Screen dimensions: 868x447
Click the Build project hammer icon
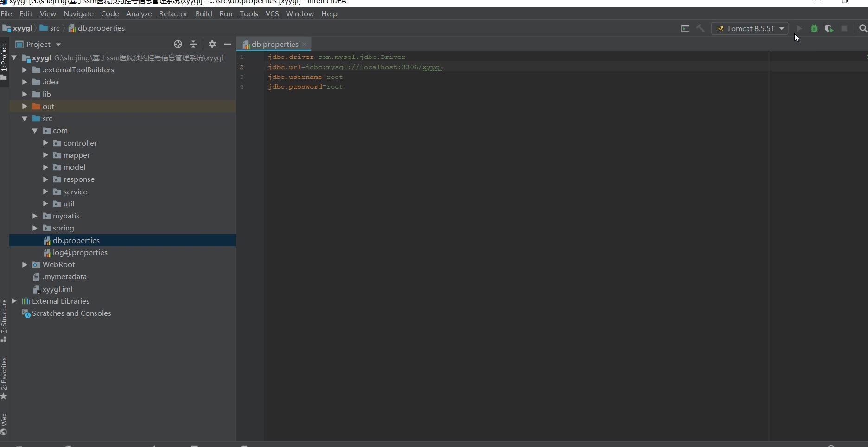[x=700, y=28]
